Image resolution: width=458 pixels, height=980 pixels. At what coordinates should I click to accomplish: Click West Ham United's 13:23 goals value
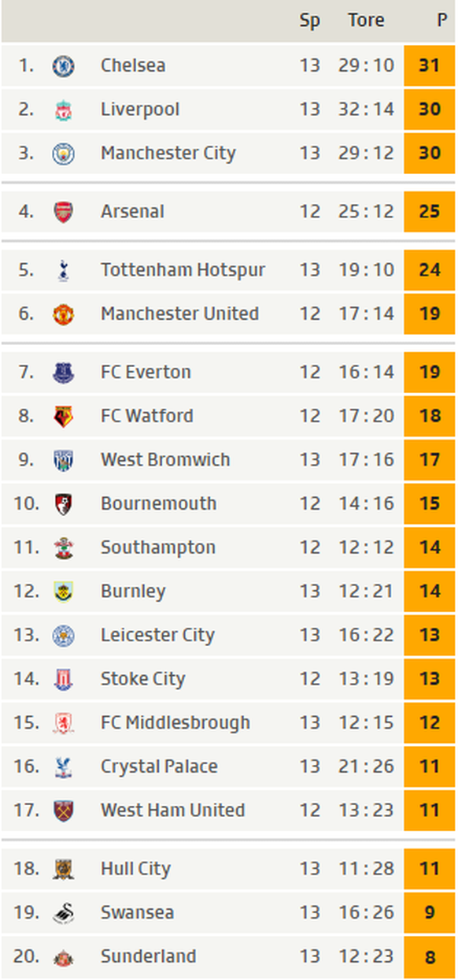366,810
